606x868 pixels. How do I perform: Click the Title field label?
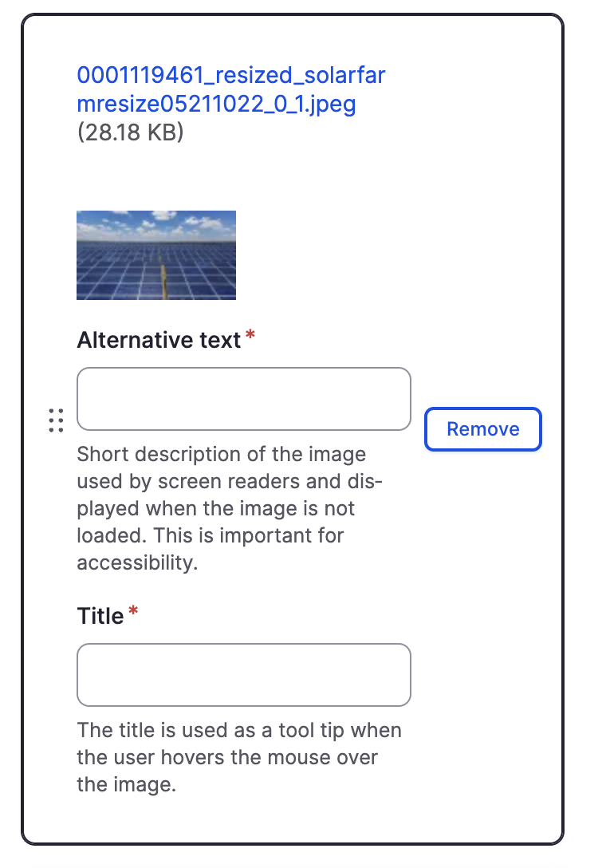[x=100, y=616]
